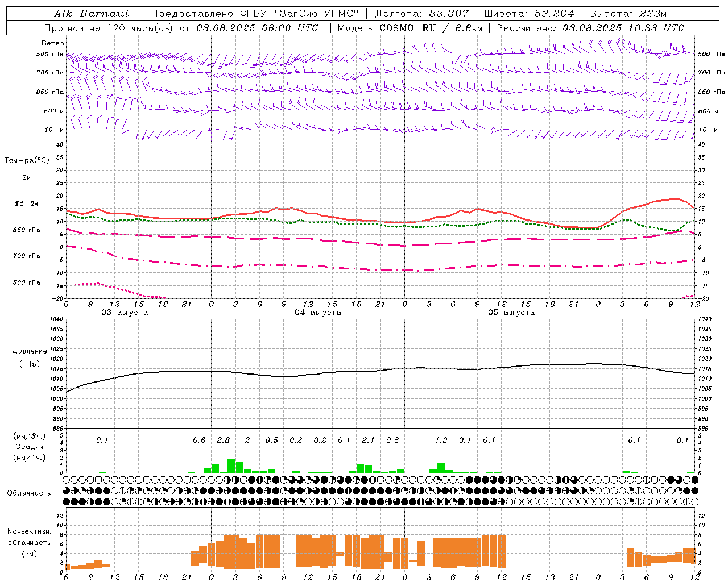Click the Рассчитано: 03.08.2025 10:38 UTC text
This screenshot has width=728, height=582.
point(590,28)
